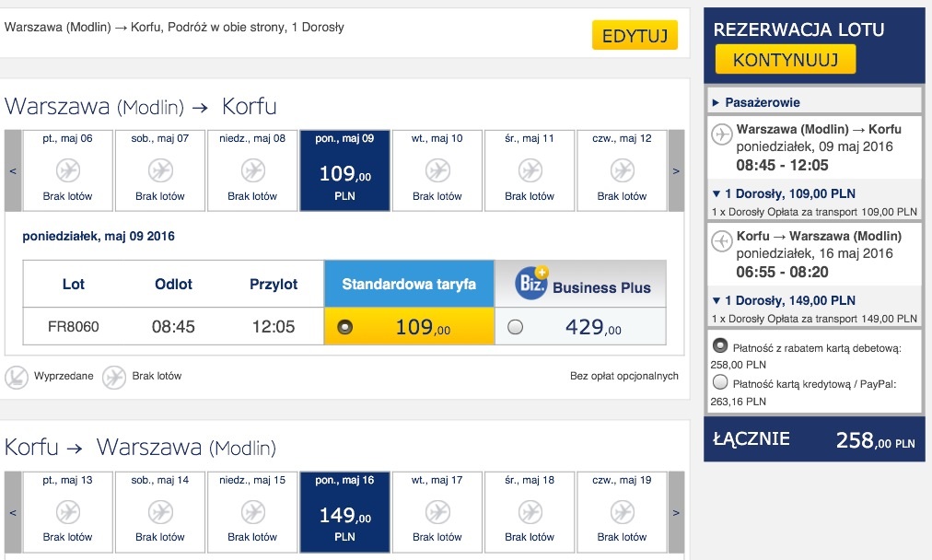Screen dimensions: 932x560
Task: Click the no-flights plane icon on pt., maj 06
Action: [x=68, y=170]
